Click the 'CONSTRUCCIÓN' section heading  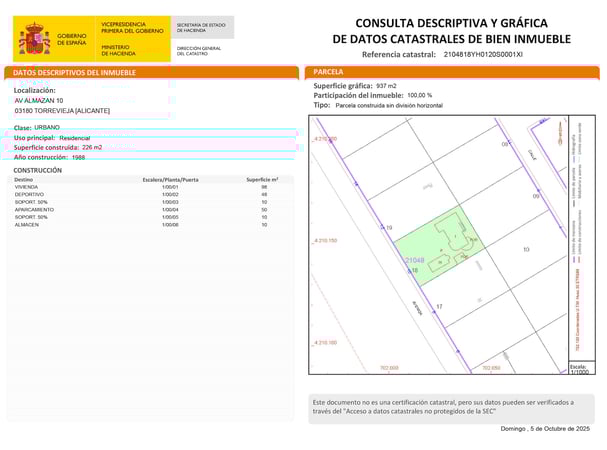click(x=38, y=170)
